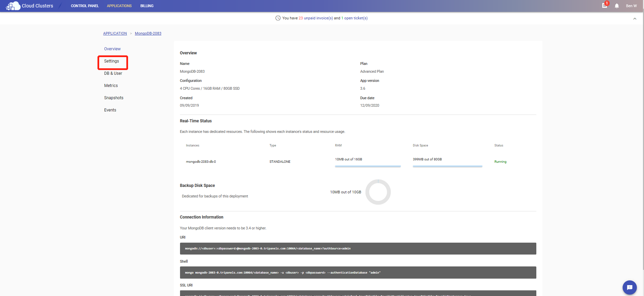Click the mongodb-2083-db-0 instance name

coord(201,162)
